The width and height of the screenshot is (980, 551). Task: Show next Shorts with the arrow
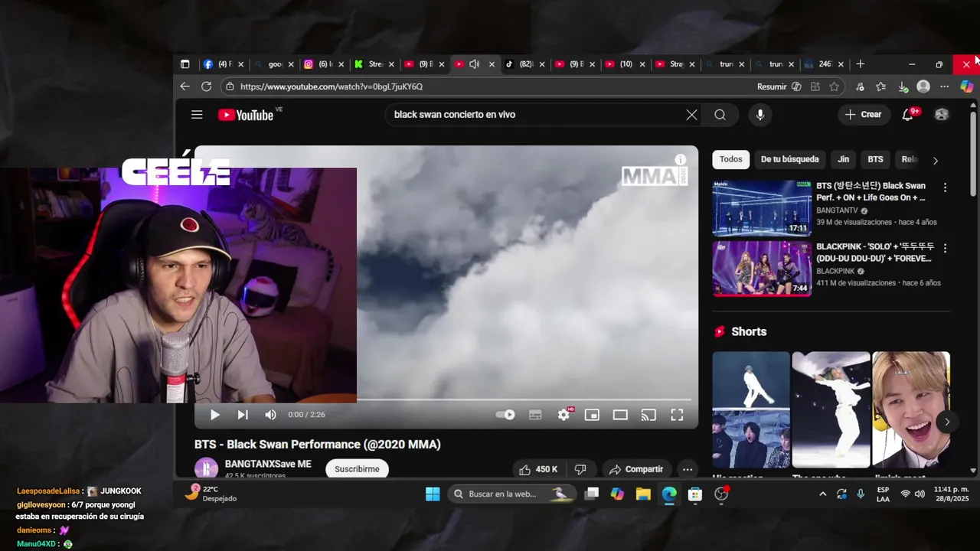pyautogui.click(x=947, y=422)
